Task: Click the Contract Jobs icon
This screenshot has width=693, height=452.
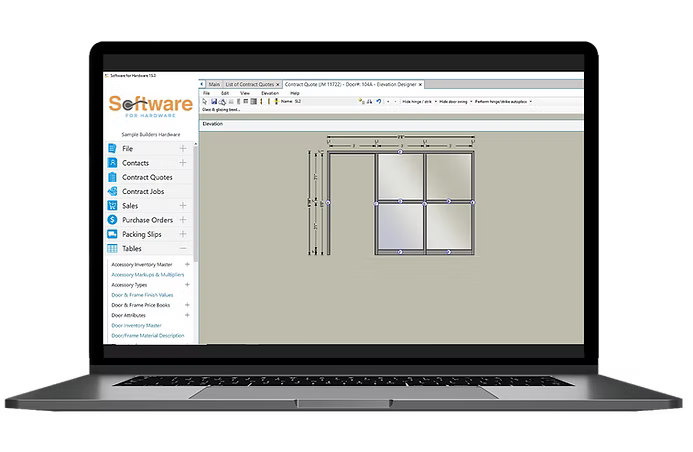Action: (112, 191)
